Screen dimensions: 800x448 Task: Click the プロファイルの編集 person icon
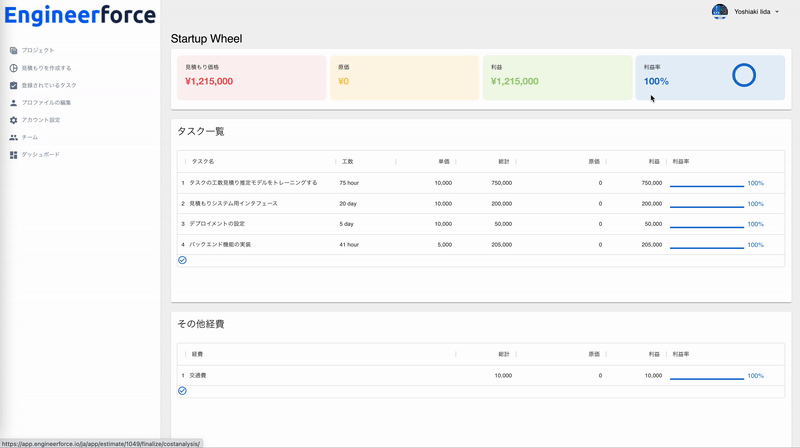(x=14, y=102)
